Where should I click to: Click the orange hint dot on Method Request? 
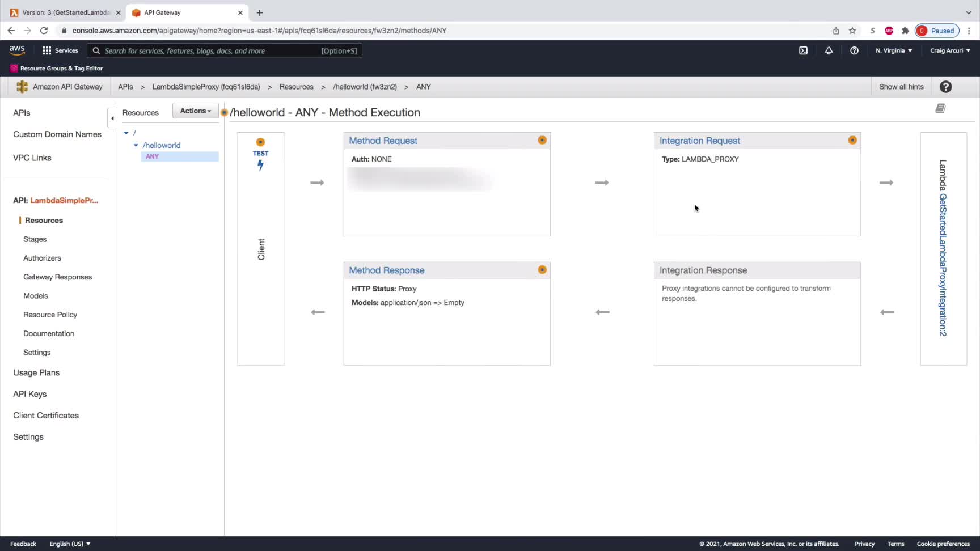pyautogui.click(x=542, y=140)
